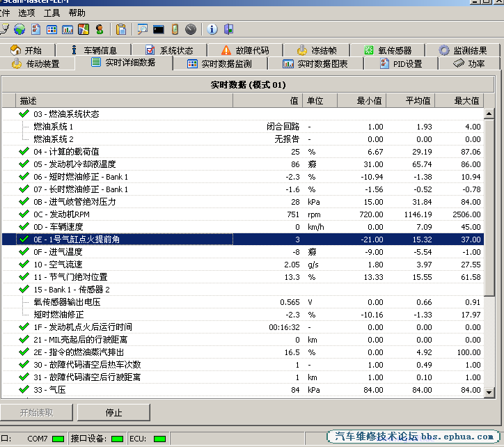This screenshot has width=504, height=447.
Task: Select the 氧传感器输出电压 sub-row
Action: [243, 302]
